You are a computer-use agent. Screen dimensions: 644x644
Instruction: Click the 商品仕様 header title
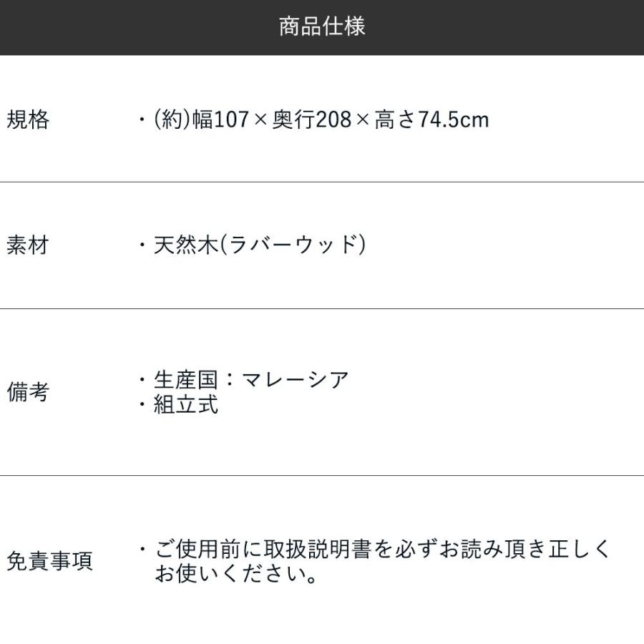pos(322,26)
